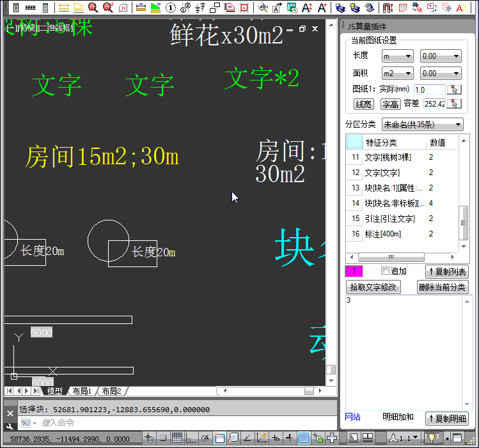Click the pick-point icon beside 实际(mm) field

[453, 89]
